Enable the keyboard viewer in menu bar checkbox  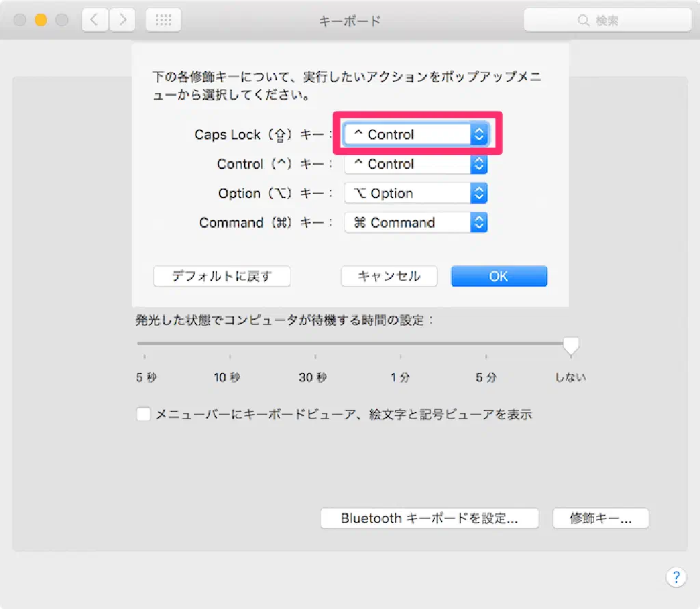point(144,414)
